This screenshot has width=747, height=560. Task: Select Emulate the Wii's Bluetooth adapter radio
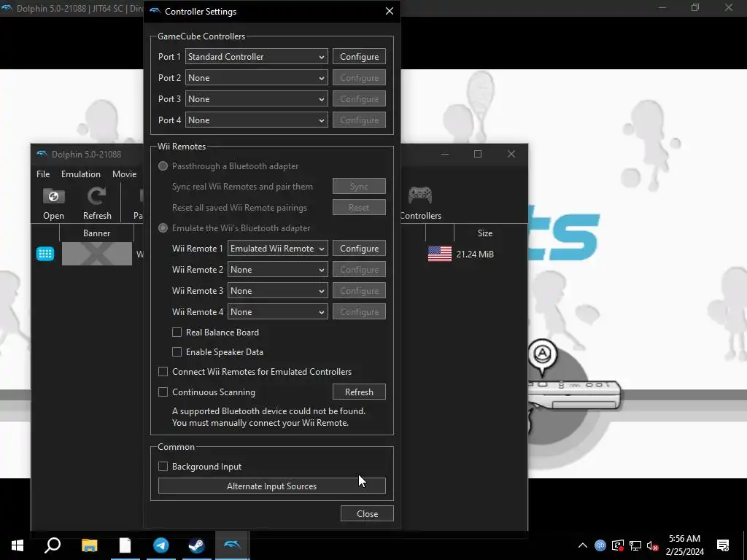point(163,228)
